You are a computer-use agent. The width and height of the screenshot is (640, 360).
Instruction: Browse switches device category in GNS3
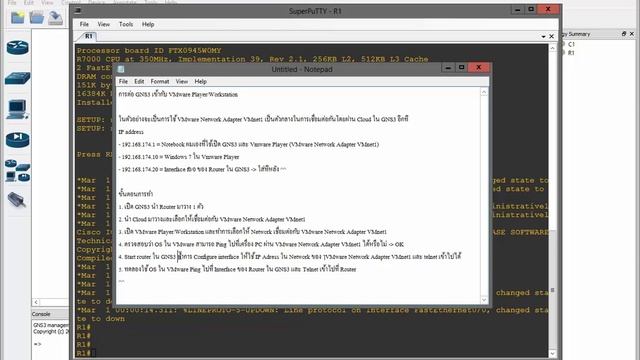click(18, 78)
